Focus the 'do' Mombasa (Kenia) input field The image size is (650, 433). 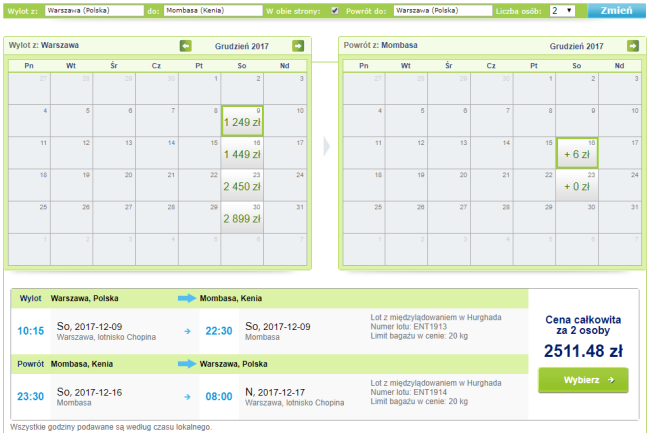(213, 11)
